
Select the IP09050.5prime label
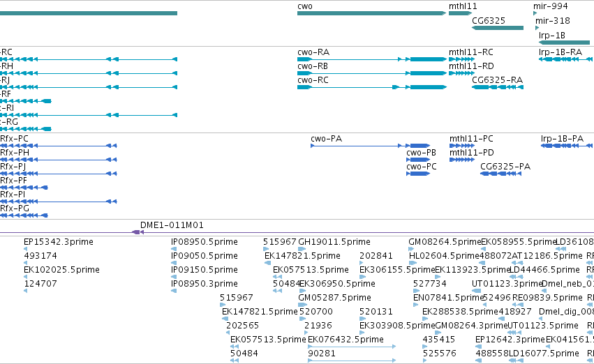pyautogui.click(x=205, y=256)
